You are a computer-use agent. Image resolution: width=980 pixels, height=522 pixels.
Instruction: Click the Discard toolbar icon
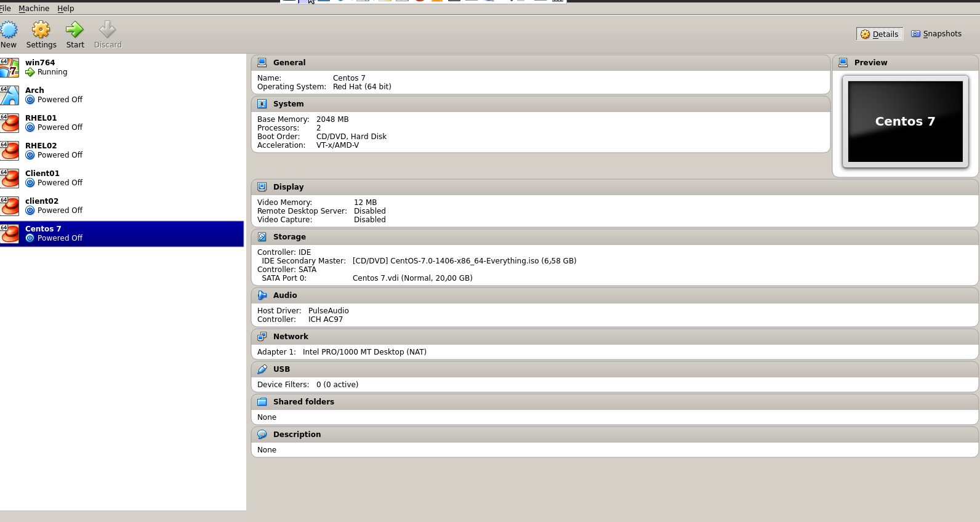coord(108,30)
